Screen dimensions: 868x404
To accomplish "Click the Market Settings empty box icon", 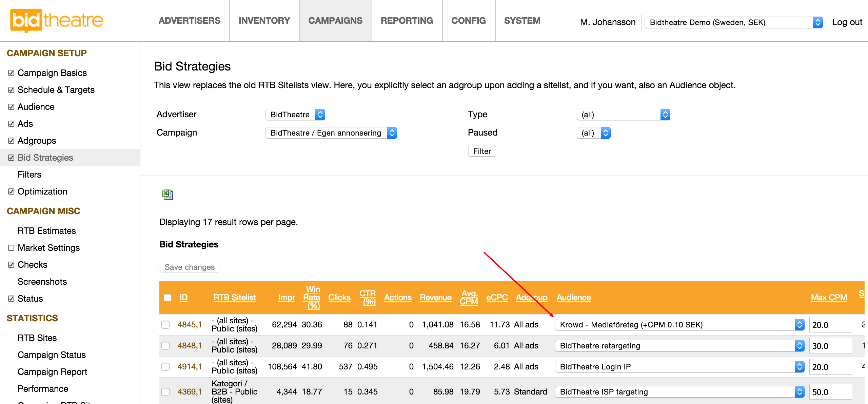I will 11,248.
